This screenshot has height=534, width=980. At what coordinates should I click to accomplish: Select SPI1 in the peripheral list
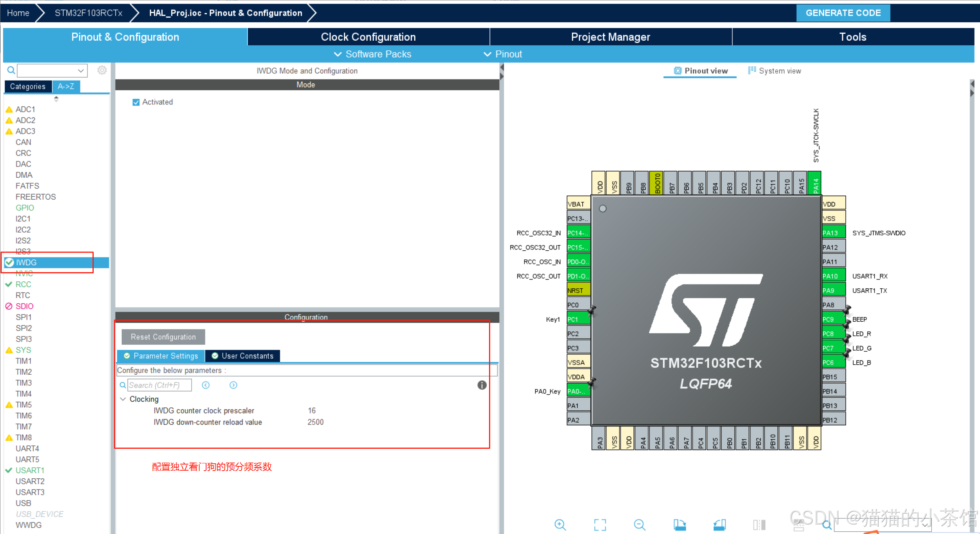tap(23, 317)
